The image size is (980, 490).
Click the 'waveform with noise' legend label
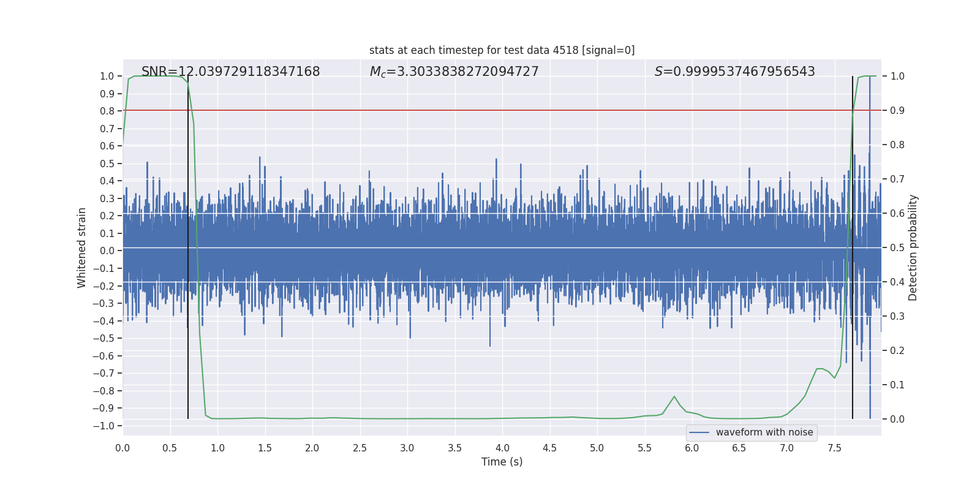pos(764,432)
